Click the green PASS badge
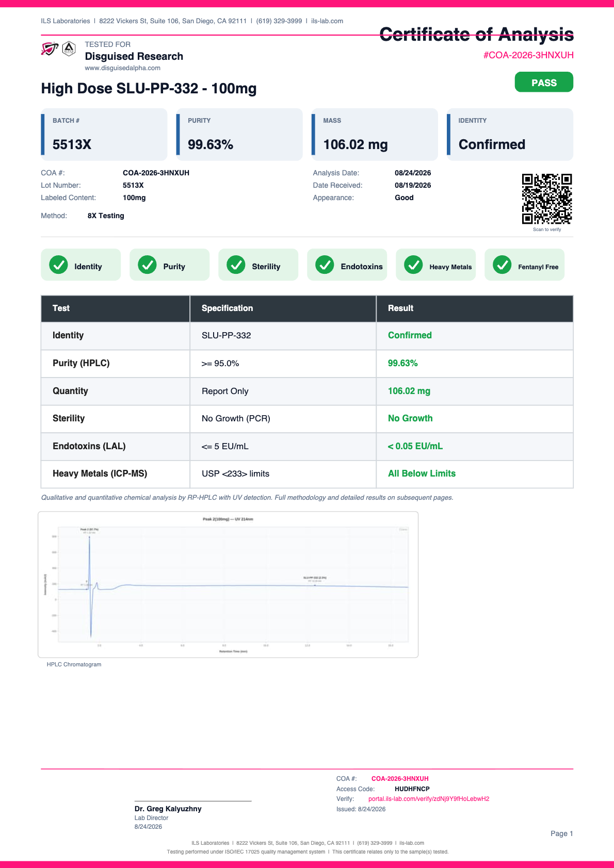Screen dimensions: 614x868 click(544, 83)
